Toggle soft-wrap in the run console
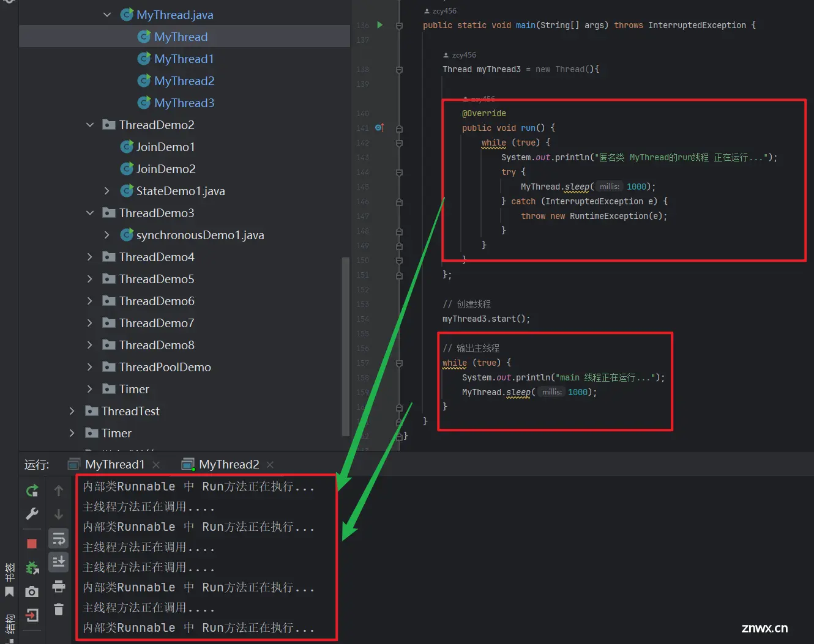The height and width of the screenshot is (644, 814). coord(59,539)
